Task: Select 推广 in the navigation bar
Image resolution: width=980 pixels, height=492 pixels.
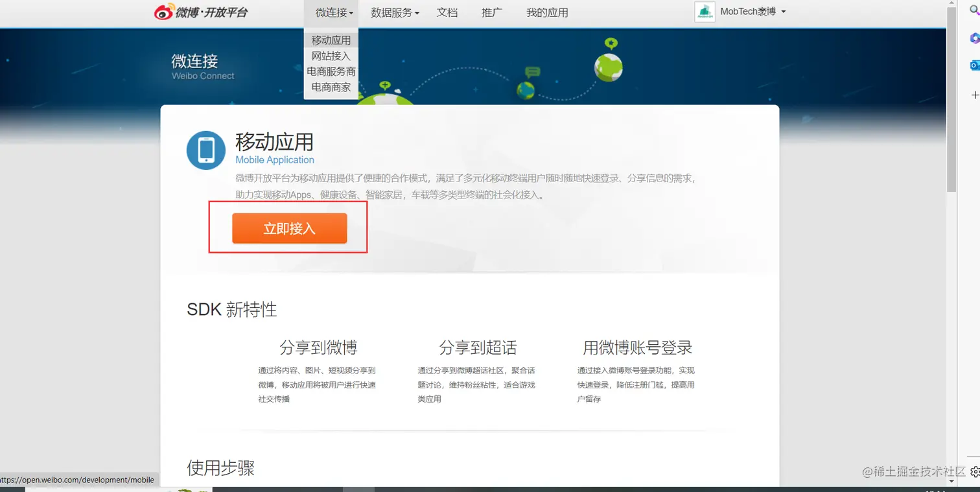Action: pyautogui.click(x=492, y=12)
